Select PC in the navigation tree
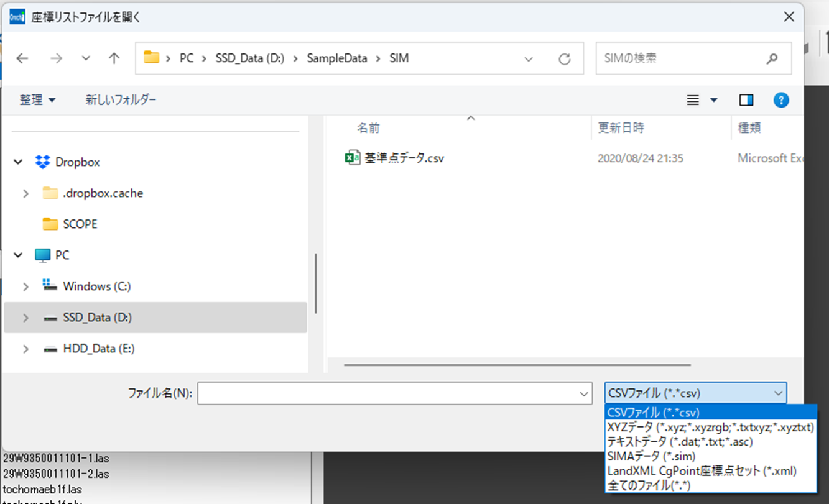Image resolution: width=829 pixels, height=504 pixels. click(x=62, y=255)
